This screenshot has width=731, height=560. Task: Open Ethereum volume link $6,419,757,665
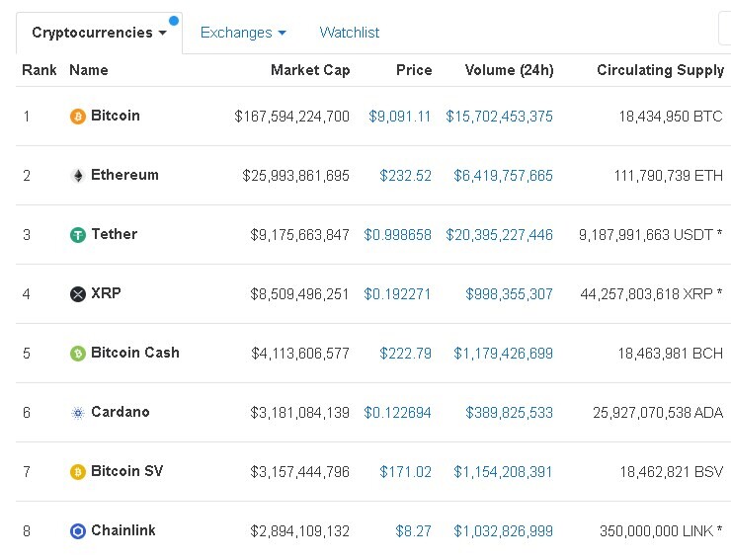click(503, 176)
